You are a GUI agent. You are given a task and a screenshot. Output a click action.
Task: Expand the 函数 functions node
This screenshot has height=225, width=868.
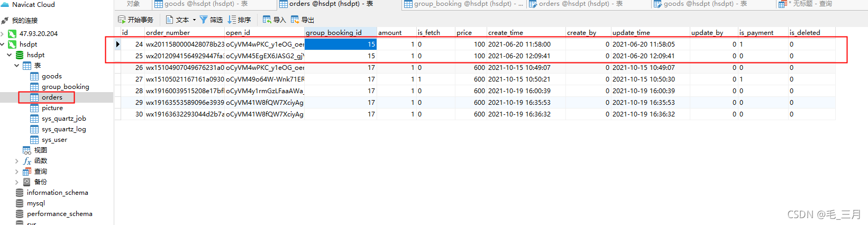pos(17,161)
